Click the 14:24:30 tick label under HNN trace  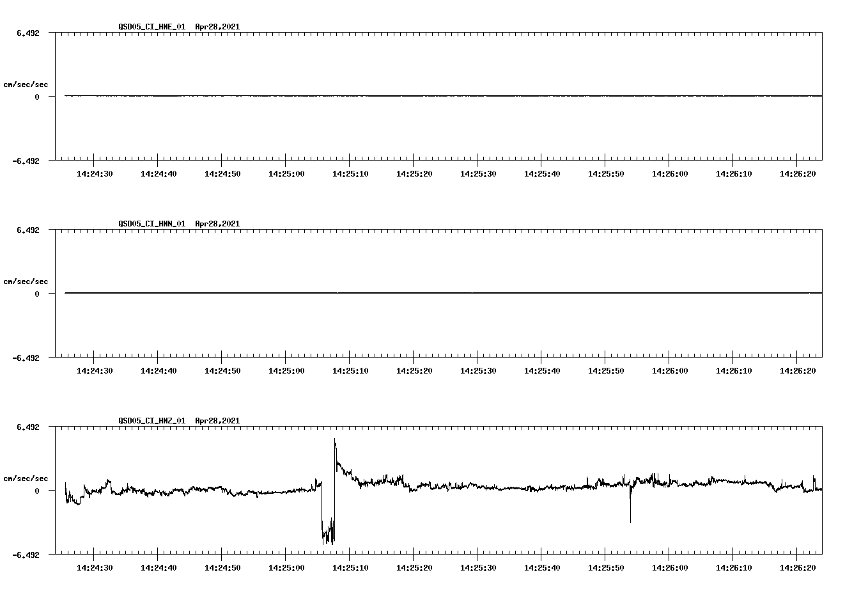[94, 370]
